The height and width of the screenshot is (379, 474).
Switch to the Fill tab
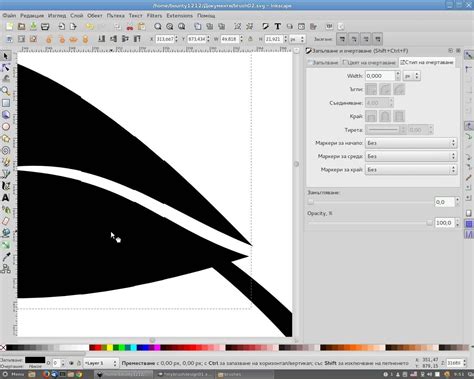[x=323, y=62]
